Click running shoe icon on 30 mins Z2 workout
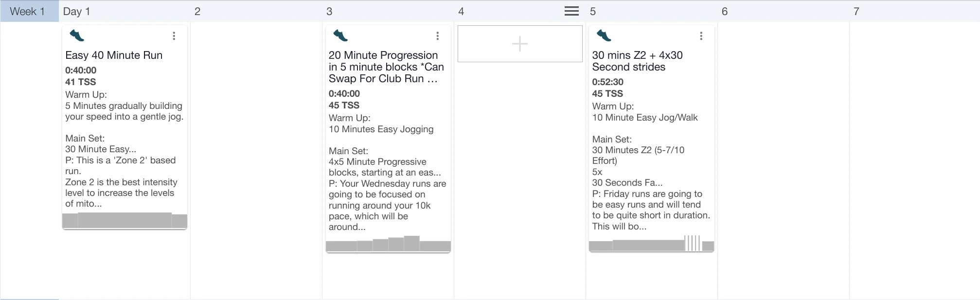 [x=604, y=35]
